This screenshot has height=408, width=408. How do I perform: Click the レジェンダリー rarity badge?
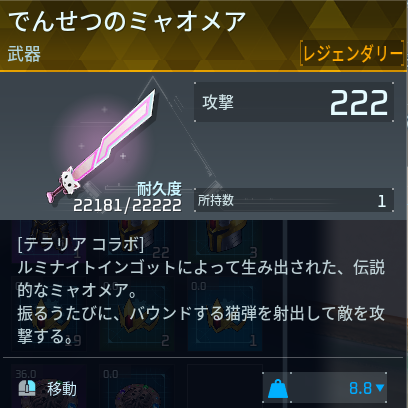click(x=352, y=53)
